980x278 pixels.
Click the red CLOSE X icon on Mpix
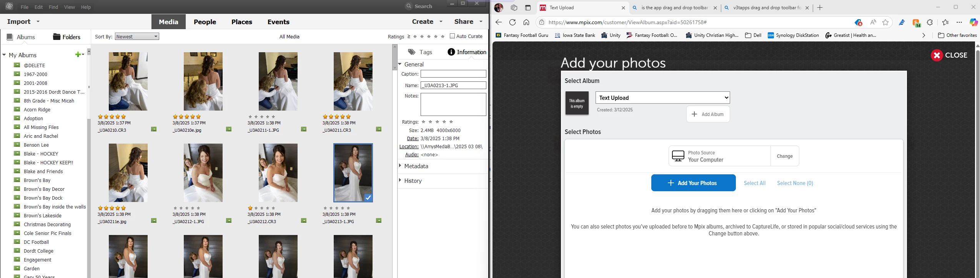click(x=937, y=55)
